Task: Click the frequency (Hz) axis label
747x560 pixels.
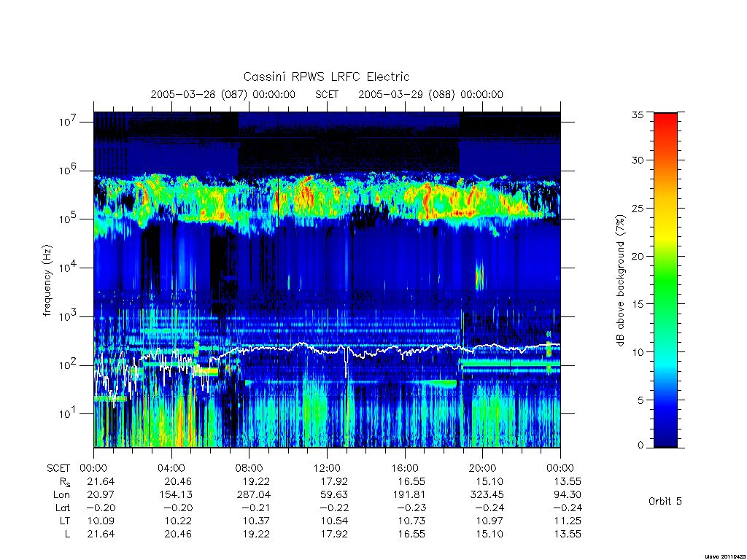Action: [x=47, y=281]
